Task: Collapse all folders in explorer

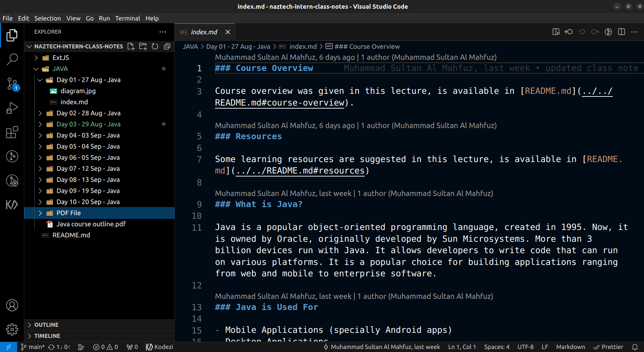Action: click(x=167, y=46)
